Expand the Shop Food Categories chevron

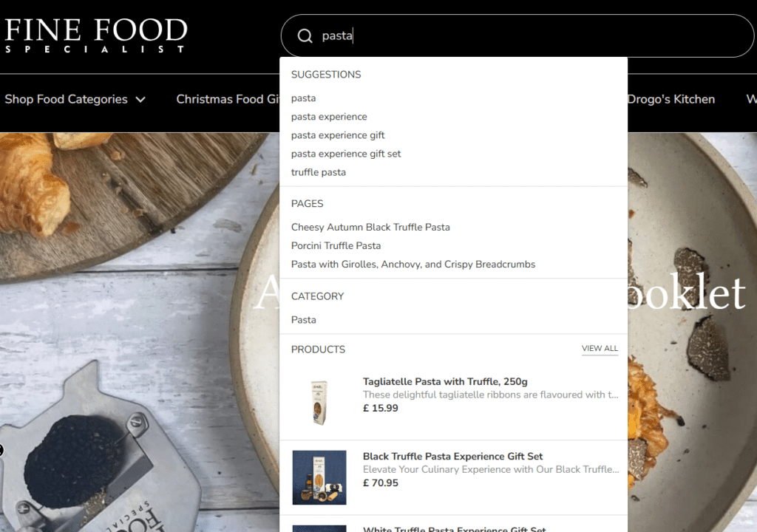point(140,100)
